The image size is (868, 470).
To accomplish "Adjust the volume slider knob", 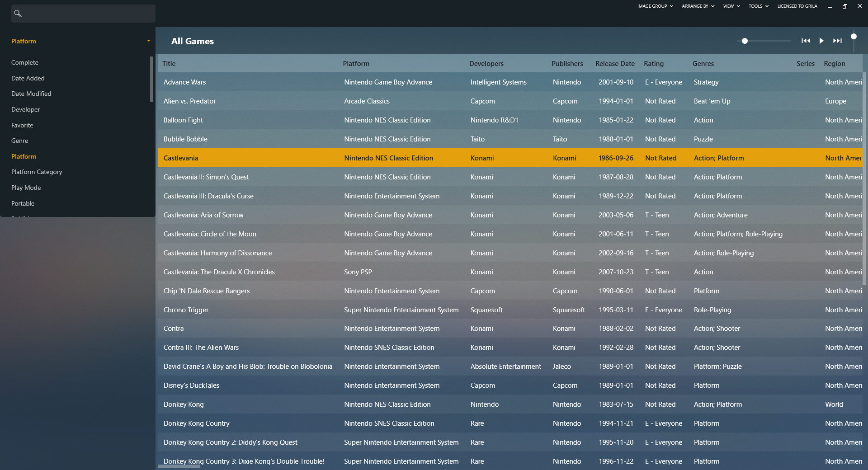I will coord(745,41).
